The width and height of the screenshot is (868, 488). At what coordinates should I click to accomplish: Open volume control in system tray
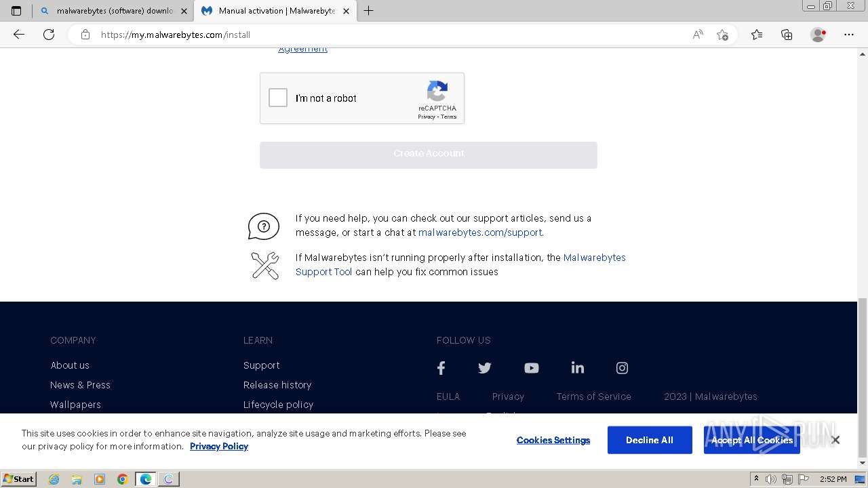[x=770, y=479]
